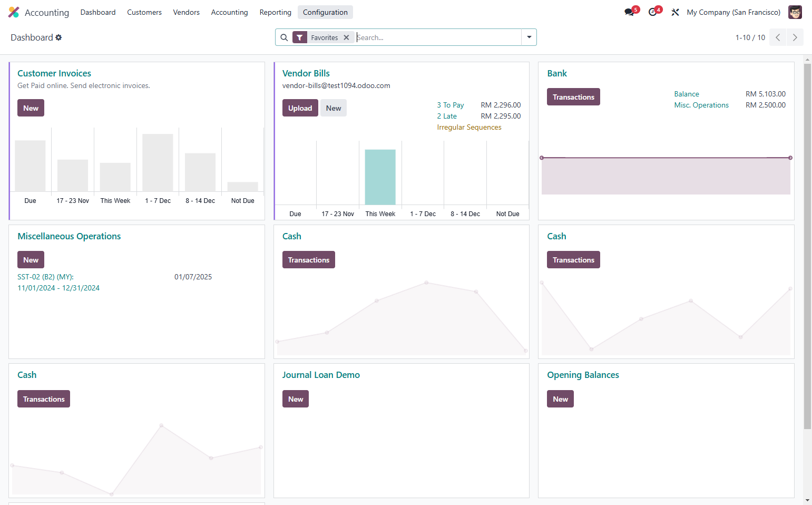This screenshot has width=812, height=505.
Task: Open the debug tools wrench icon
Action: click(x=675, y=12)
